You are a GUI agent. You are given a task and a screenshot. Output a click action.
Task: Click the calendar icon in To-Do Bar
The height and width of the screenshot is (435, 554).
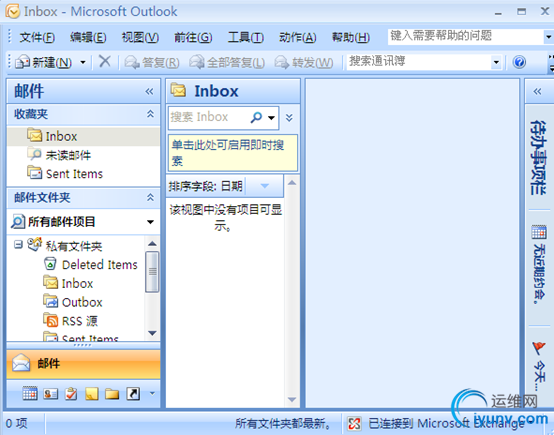(x=539, y=232)
